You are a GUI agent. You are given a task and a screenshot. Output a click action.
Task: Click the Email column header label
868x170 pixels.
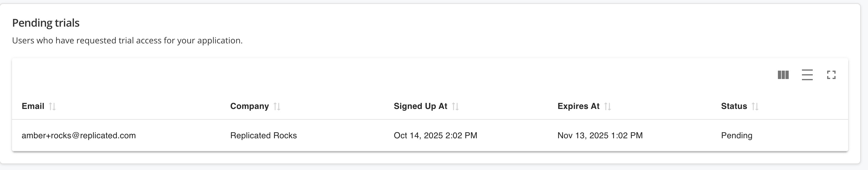[33, 106]
